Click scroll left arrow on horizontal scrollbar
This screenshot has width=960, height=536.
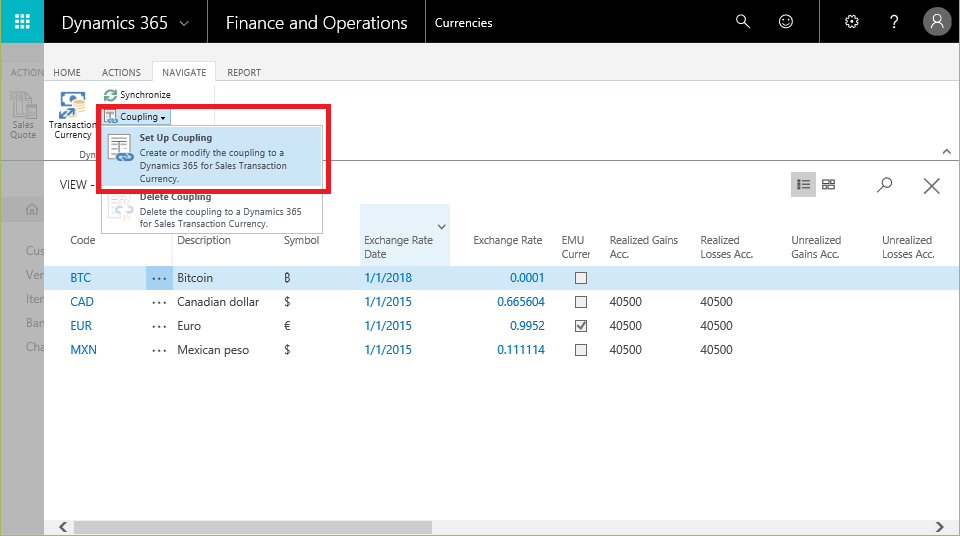click(x=62, y=527)
